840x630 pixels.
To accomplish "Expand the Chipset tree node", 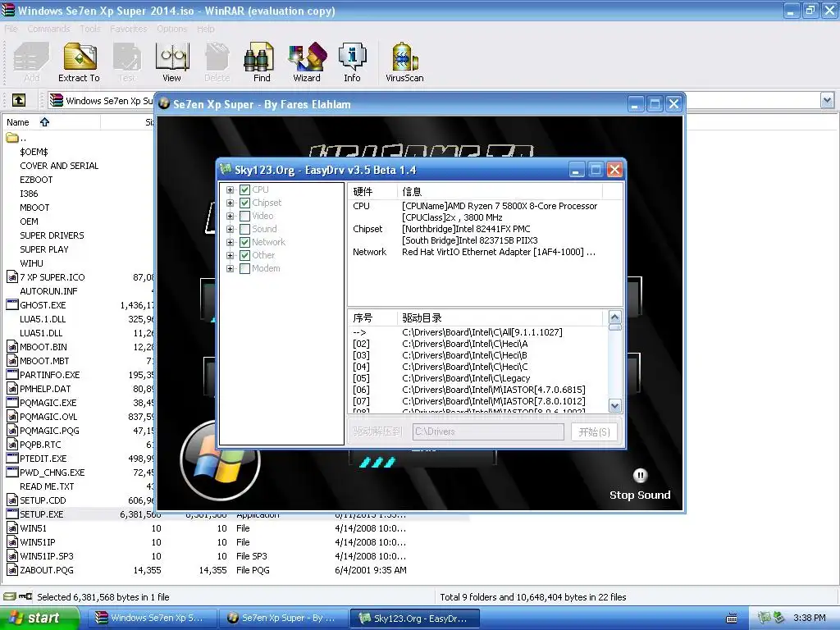I will pyautogui.click(x=230, y=203).
